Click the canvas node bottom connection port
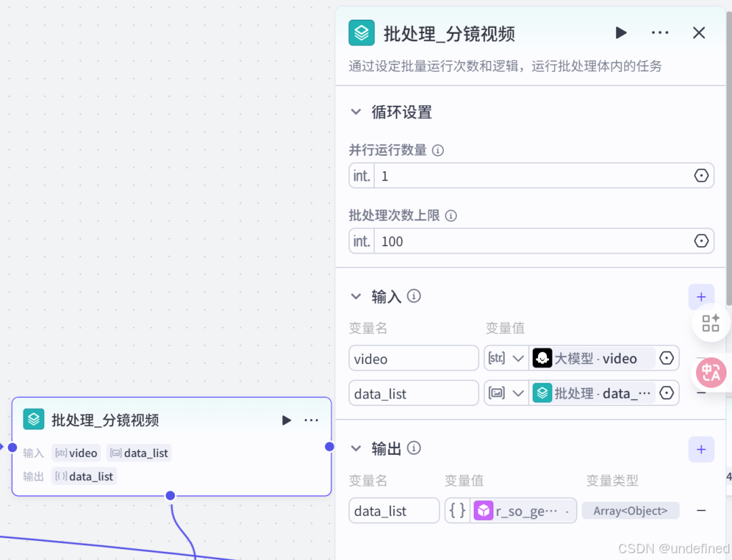 (x=170, y=496)
